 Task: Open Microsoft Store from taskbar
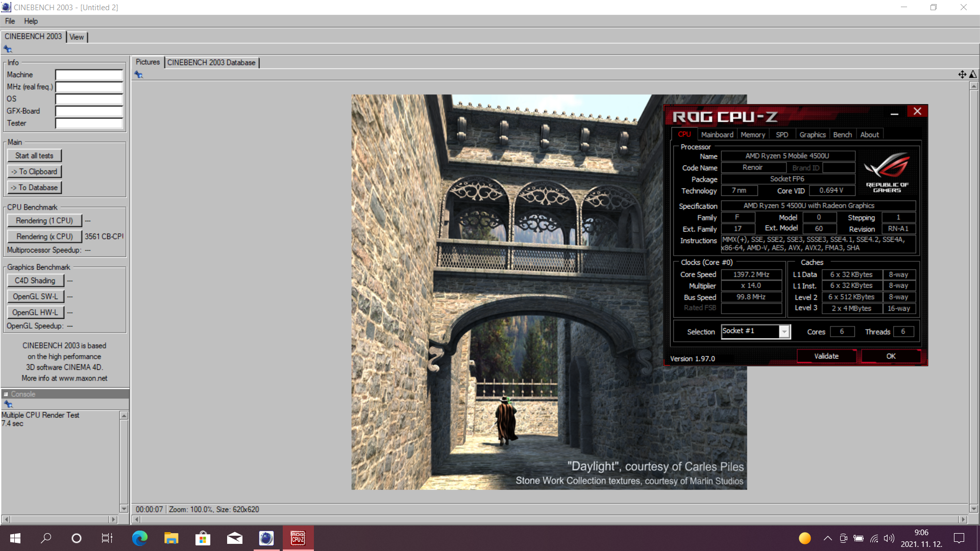(203, 538)
